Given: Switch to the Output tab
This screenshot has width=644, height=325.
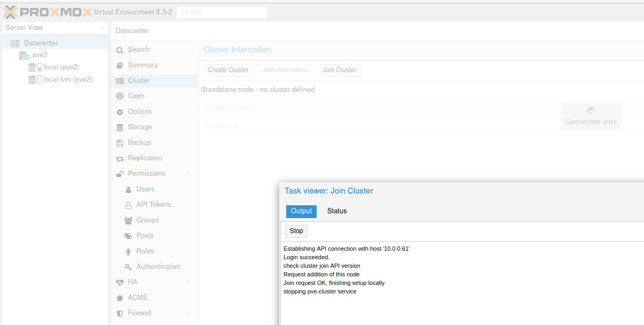Looking at the screenshot, I should [301, 211].
